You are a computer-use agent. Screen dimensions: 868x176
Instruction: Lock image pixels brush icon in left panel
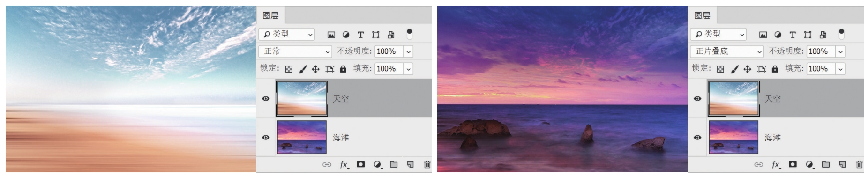[303, 69]
